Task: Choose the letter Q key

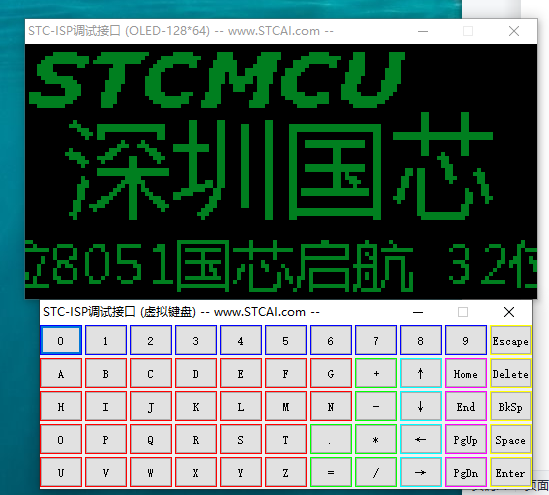Action: point(151,439)
